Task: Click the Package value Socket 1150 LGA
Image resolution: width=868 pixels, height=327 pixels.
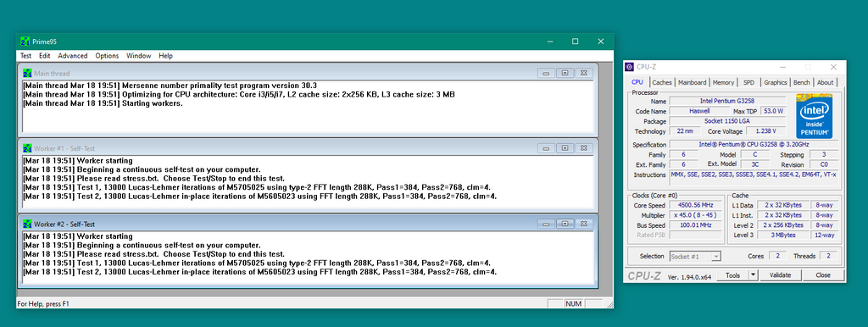Action: coord(727,121)
